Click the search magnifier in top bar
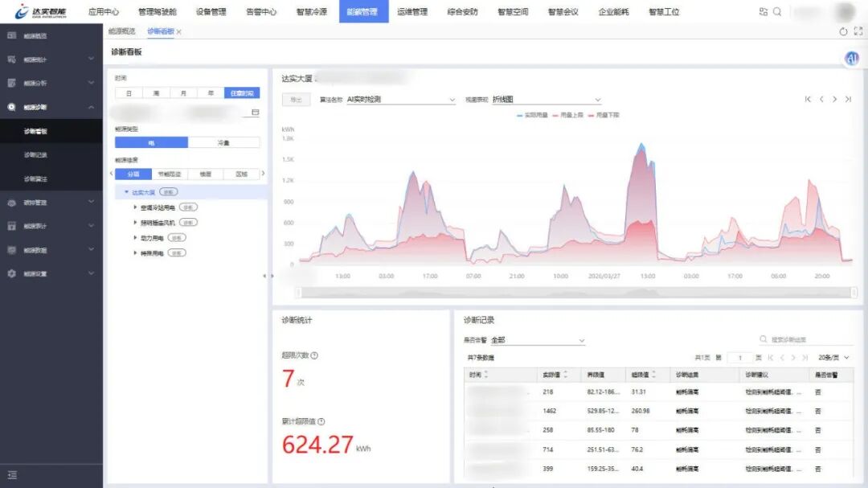The height and width of the screenshot is (488, 868). pos(777,12)
